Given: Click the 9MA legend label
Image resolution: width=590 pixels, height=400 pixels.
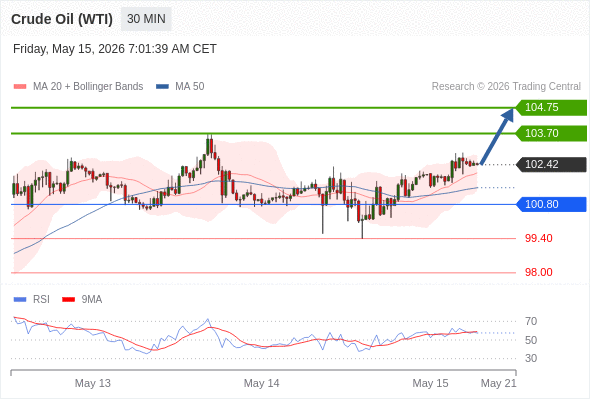Looking at the screenshot, I should pos(92,300).
